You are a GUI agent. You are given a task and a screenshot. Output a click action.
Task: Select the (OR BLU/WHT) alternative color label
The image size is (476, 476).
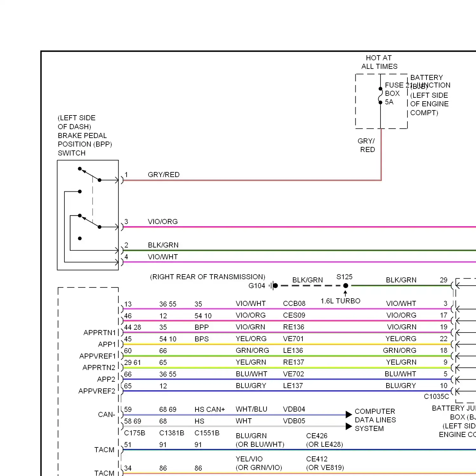[x=260, y=444]
